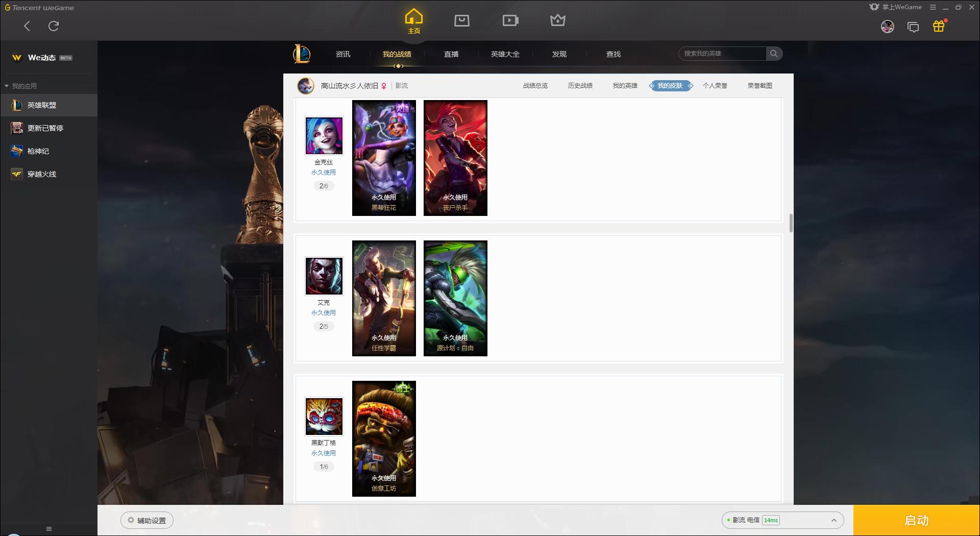The image size is (980, 536).
Task: Click the League of Legends logo
Action: 302,54
